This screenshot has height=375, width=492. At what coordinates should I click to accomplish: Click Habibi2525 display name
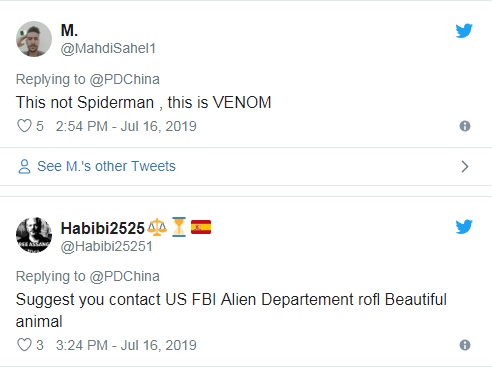tap(103, 228)
